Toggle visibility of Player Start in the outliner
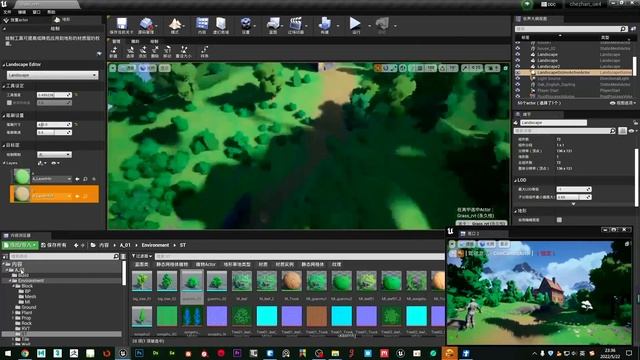Image resolution: width=640 pixels, height=360 pixels. click(518, 90)
